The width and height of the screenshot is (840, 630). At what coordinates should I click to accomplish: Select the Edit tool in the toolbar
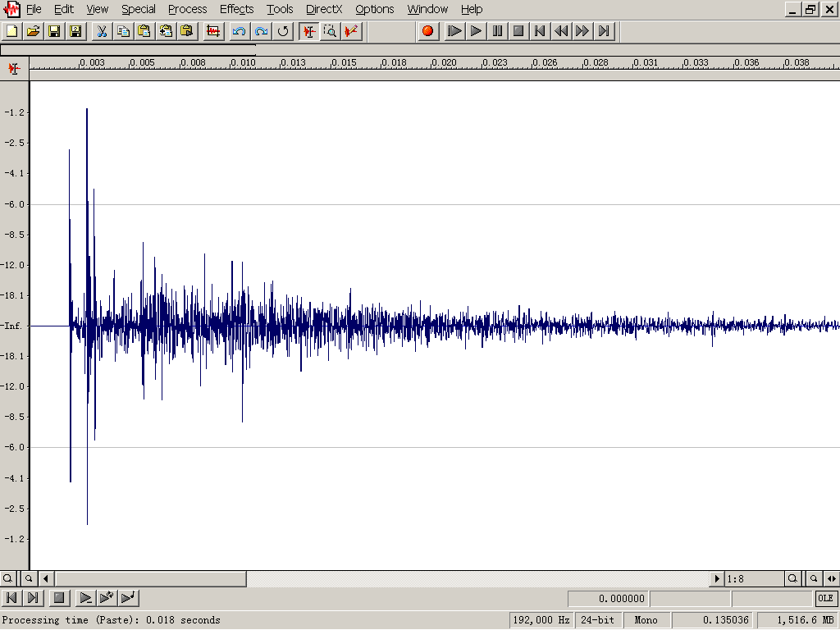308,31
